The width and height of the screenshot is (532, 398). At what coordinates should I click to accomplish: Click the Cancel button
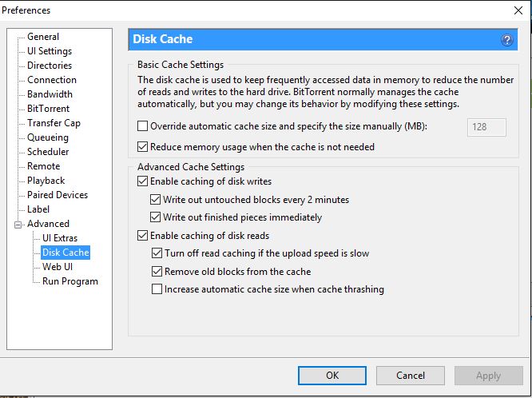410,375
